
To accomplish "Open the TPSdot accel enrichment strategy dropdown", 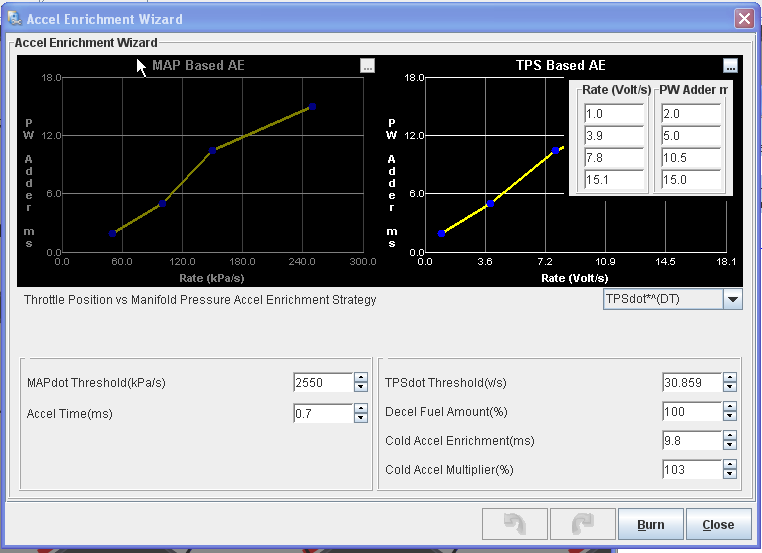I will tap(732, 299).
